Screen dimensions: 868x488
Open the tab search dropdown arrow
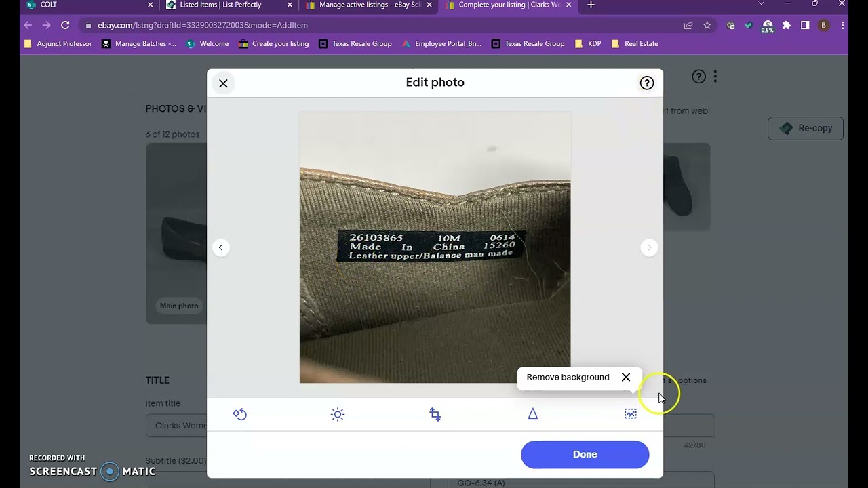tap(761, 4)
